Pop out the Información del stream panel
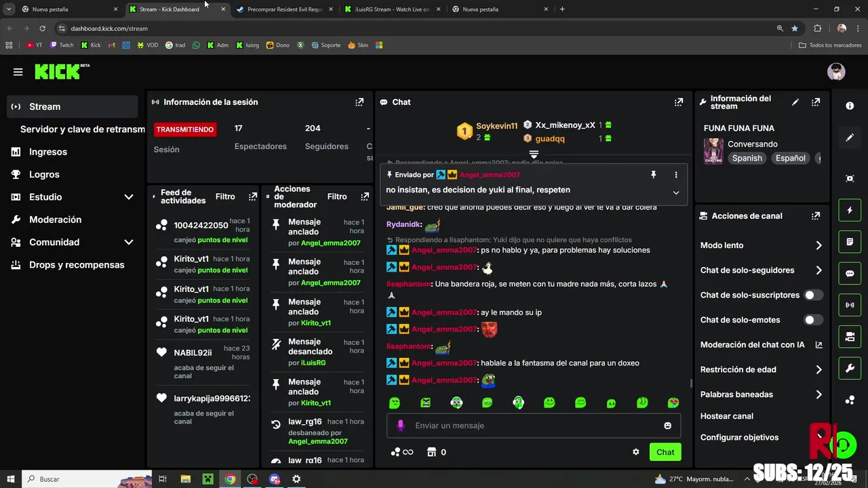The width and height of the screenshot is (868, 488). (816, 102)
